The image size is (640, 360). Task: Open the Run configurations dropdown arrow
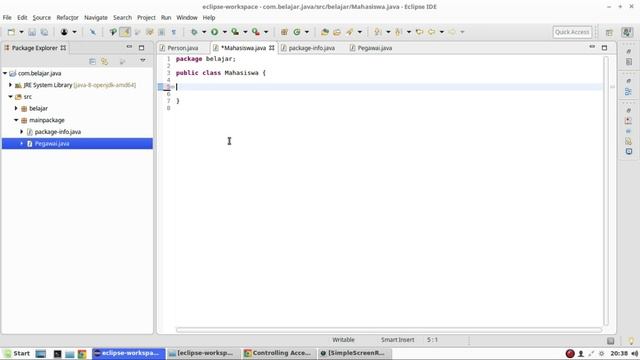click(224, 32)
